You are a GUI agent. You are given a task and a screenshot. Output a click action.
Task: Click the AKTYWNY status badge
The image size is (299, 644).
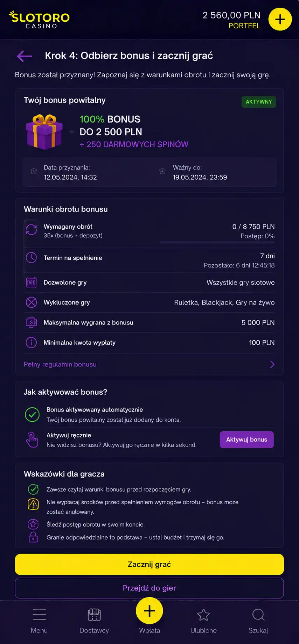click(259, 102)
